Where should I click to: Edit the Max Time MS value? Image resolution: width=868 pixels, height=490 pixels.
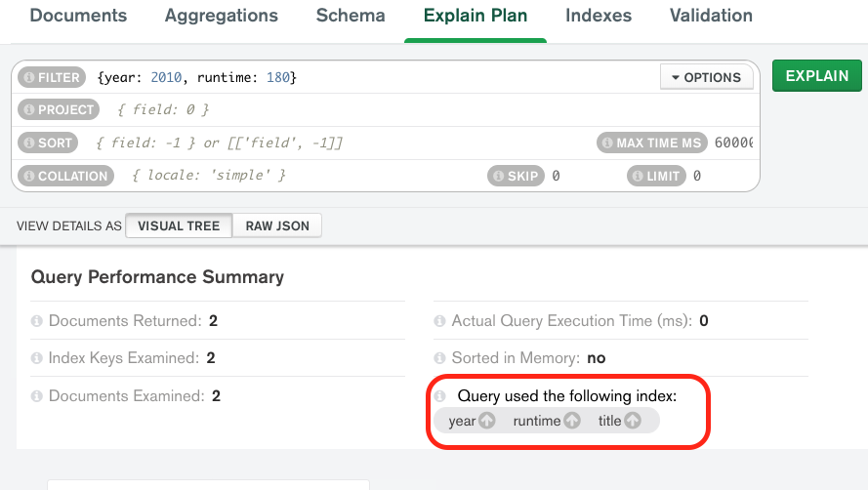pyautogui.click(x=733, y=143)
